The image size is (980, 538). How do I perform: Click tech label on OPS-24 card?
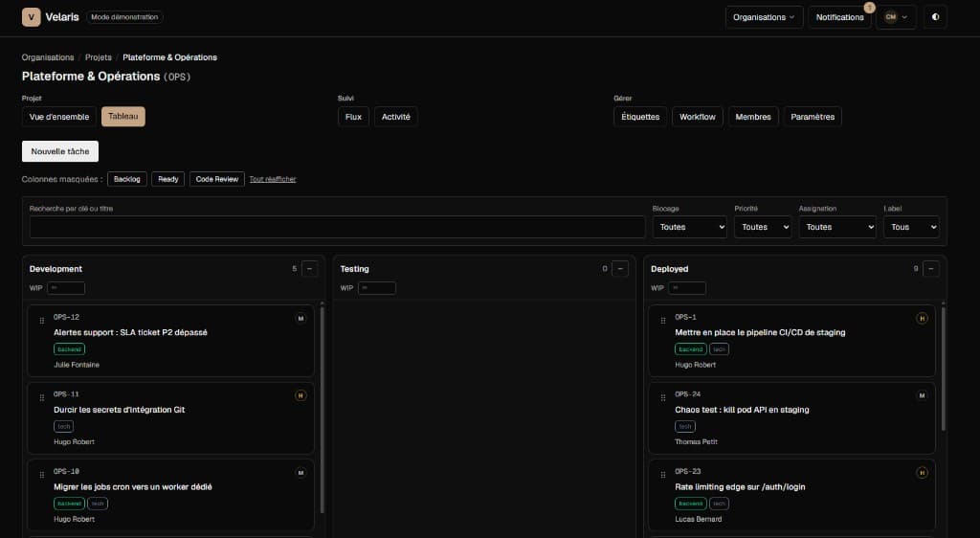685,427
